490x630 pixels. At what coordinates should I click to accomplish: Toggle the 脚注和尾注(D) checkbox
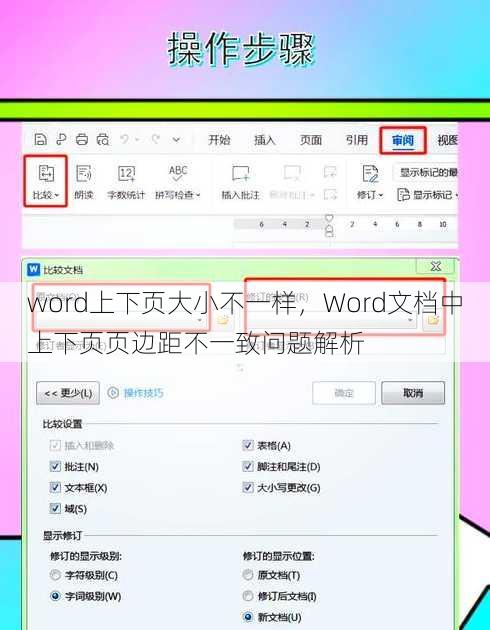[x=248, y=466]
